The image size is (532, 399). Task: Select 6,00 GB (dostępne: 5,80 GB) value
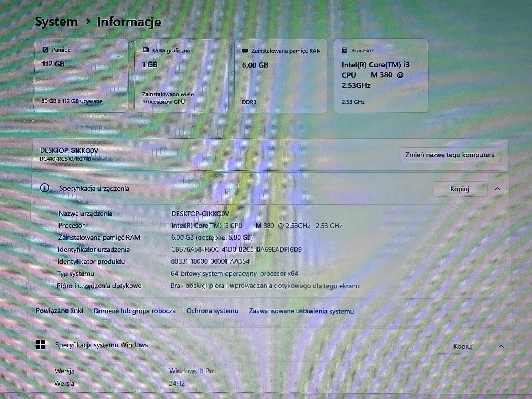pyautogui.click(x=212, y=238)
